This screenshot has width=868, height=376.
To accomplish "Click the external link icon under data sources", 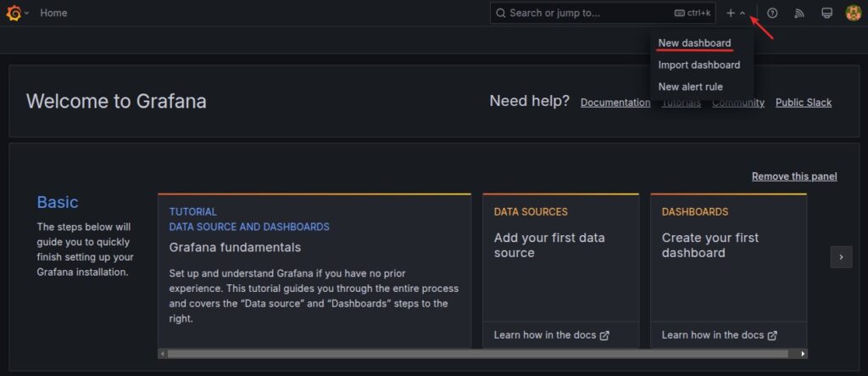I will tap(604, 335).
